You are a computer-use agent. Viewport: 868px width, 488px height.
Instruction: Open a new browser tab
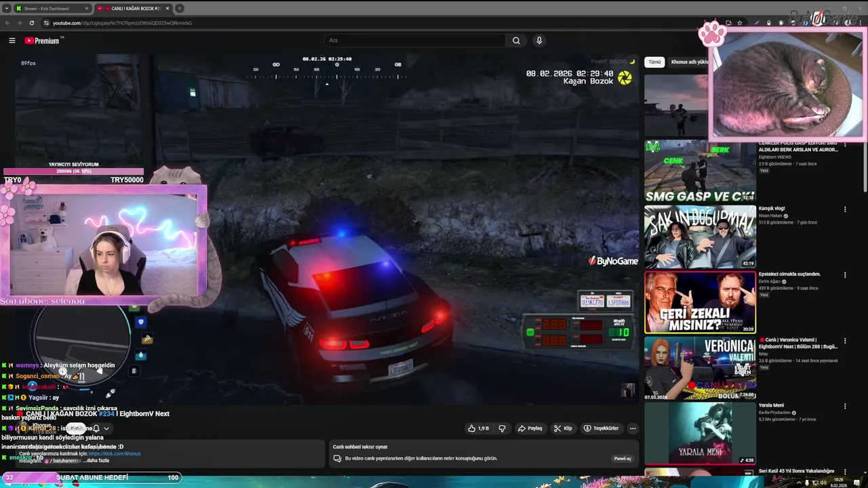click(179, 9)
